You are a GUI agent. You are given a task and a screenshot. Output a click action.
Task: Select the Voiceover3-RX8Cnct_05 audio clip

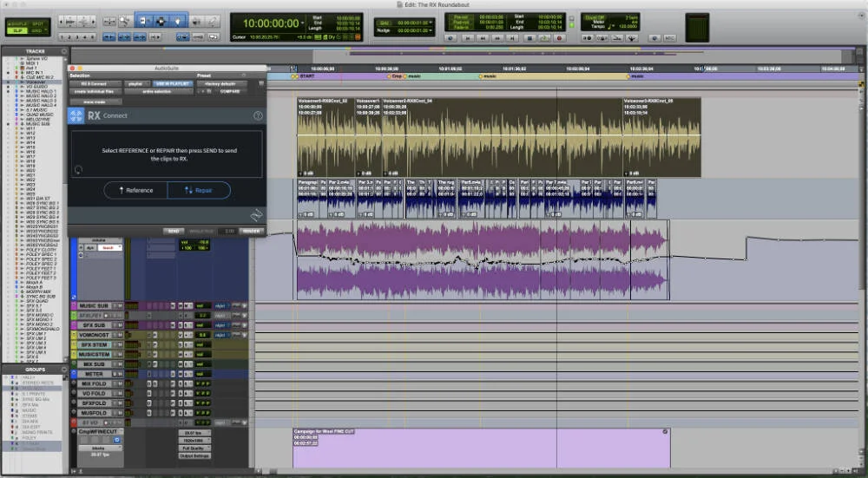(x=661, y=137)
